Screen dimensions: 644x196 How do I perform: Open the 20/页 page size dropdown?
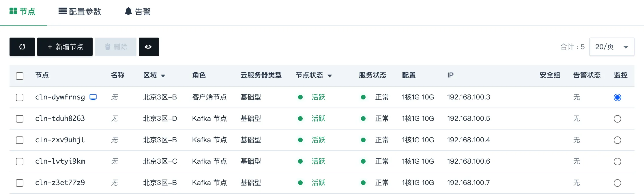pyautogui.click(x=612, y=47)
